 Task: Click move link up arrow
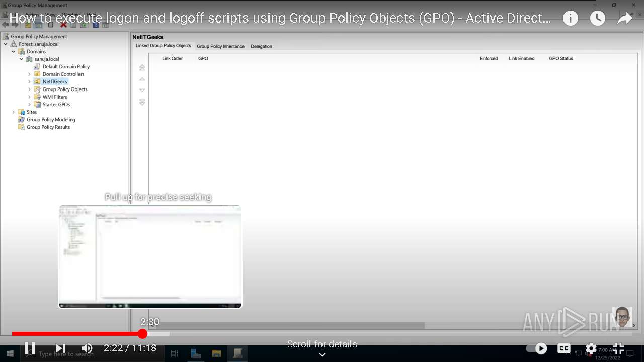[142, 79]
